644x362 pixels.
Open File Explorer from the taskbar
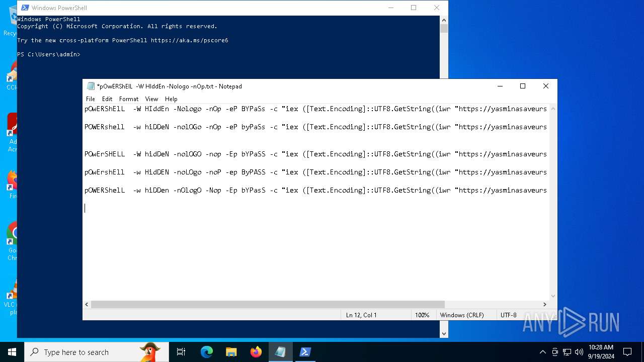[231, 352]
